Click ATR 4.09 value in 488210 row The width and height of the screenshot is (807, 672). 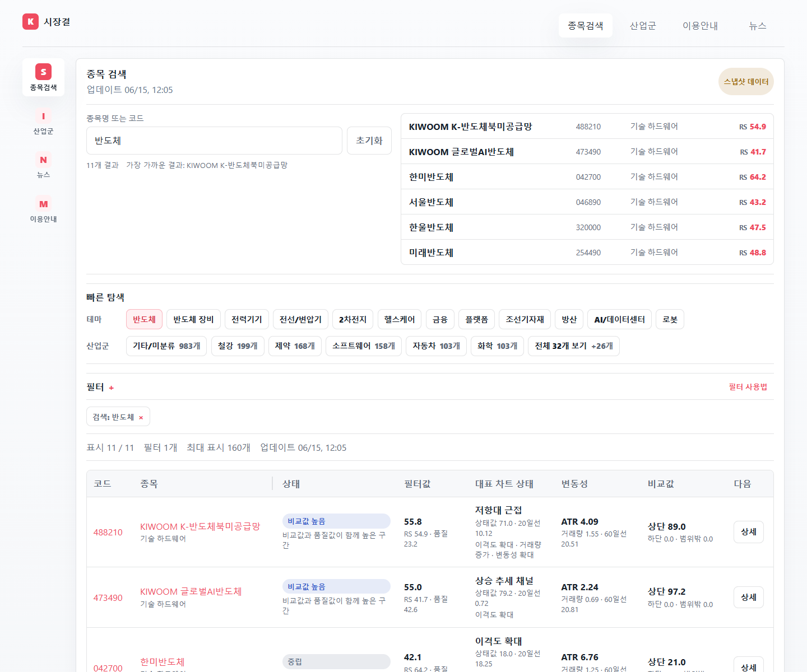click(579, 521)
